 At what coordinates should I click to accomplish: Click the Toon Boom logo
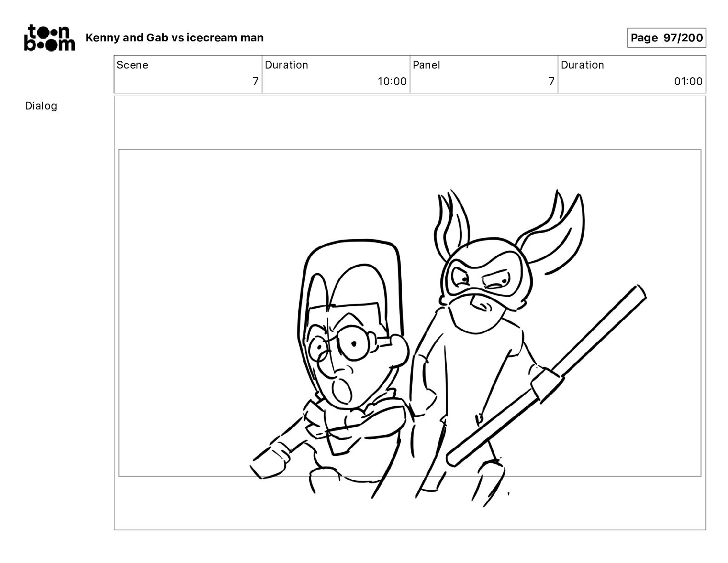click(49, 38)
